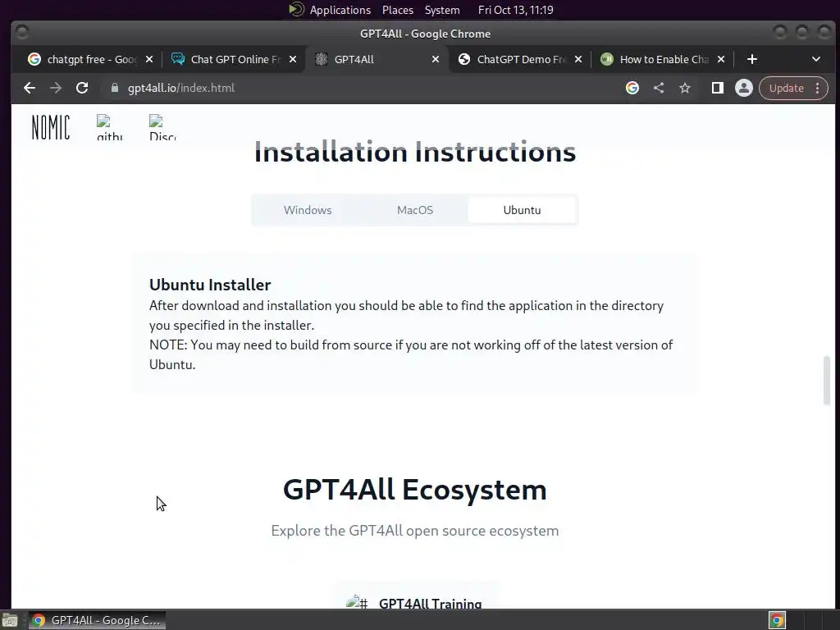Share this page via toolbar icon
Image resolution: width=840 pixels, height=630 pixels.
[659, 88]
